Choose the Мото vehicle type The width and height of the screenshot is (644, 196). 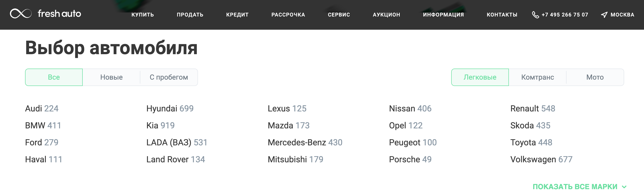[x=595, y=77]
